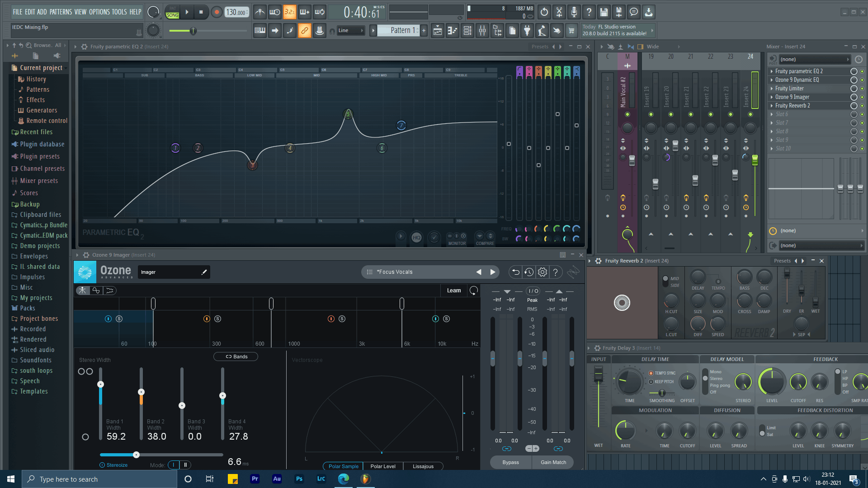Screen dimensions: 868x488
Task: Click the COMPARE button in Parametric EQ
Action: (485, 239)
